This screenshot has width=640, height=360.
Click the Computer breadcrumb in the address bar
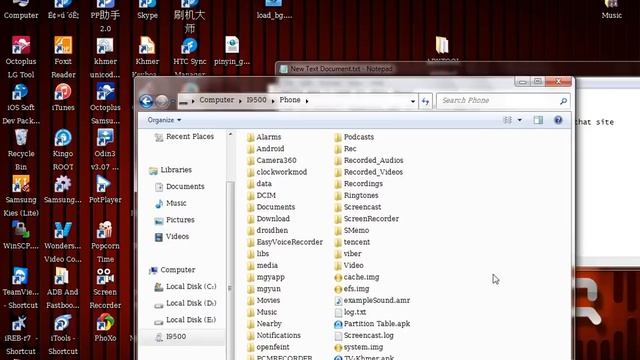(x=216, y=100)
